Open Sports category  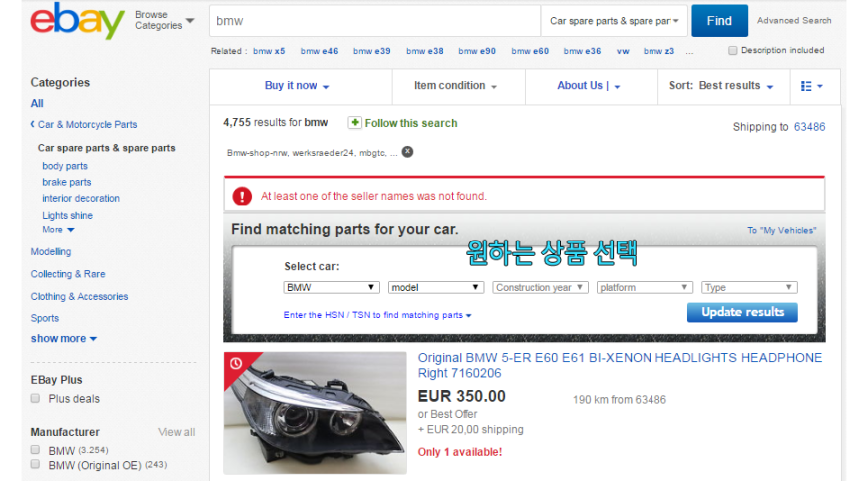click(44, 318)
